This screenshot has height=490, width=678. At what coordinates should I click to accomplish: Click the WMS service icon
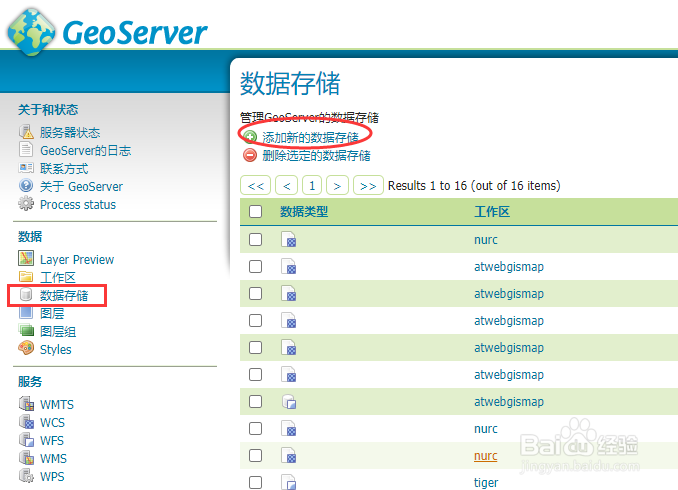coord(26,458)
